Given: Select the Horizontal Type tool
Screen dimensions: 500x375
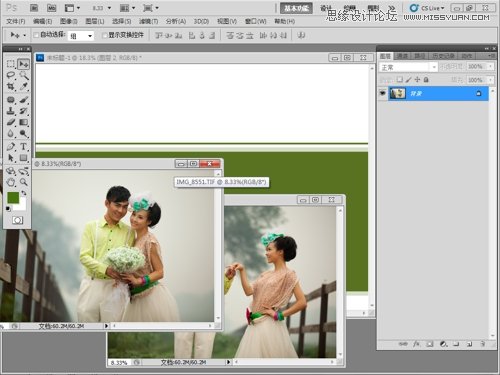Looking at the screenshot, I should click(23, 146).
